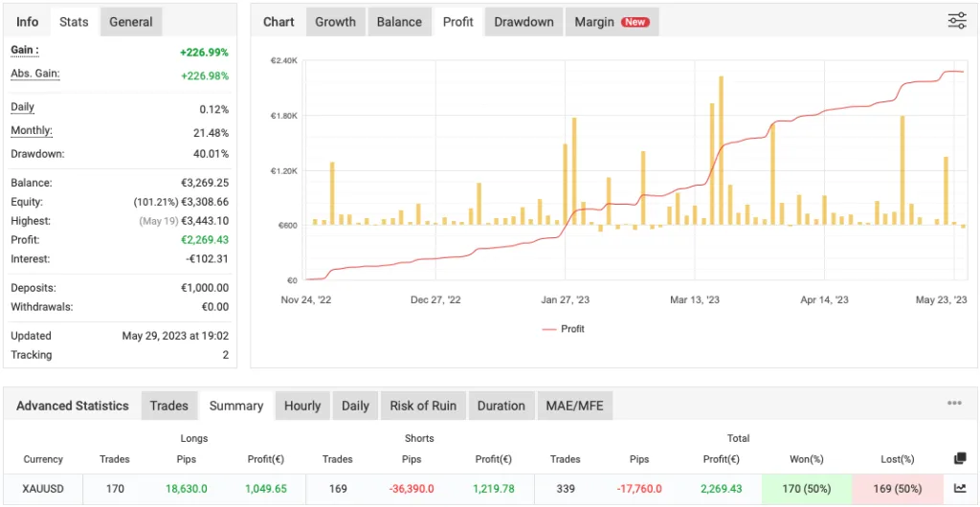Click the Abs. Gain label link
This screenshot has height=507, width=980.
click(x=35, y=75)
